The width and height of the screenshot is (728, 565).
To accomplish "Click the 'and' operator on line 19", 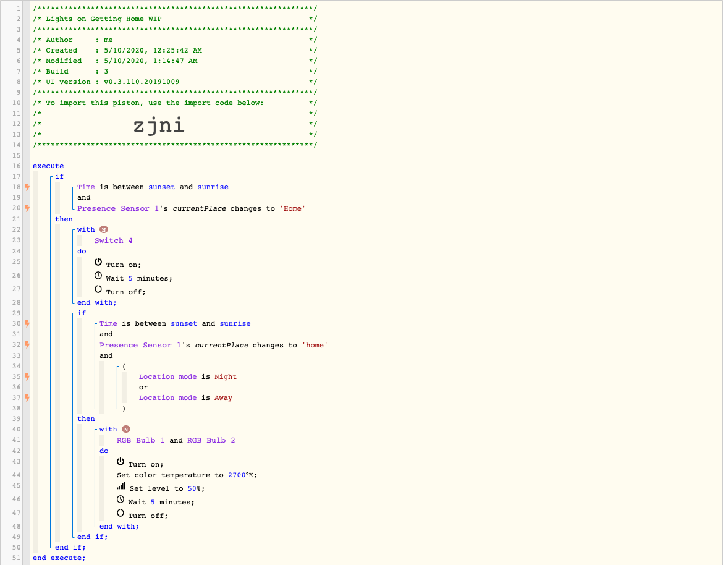I will 84,198.
